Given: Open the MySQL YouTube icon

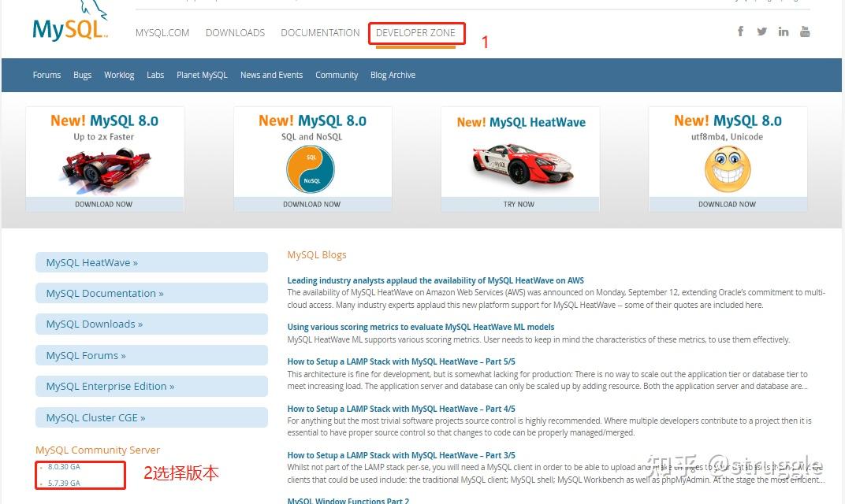Looking at the screenshot, I should pyautogui.click(x=805, y=31).
